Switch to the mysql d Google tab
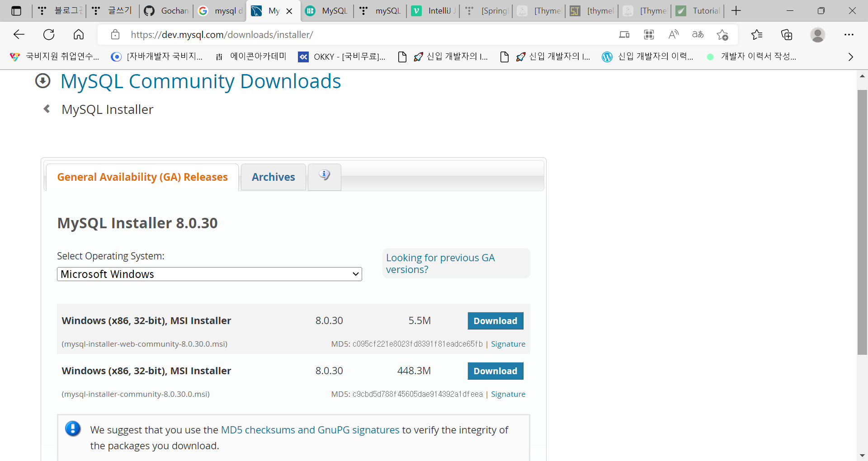Image resolution: width=868 pixels, height=461 pixels. click(x=220, y=11)
